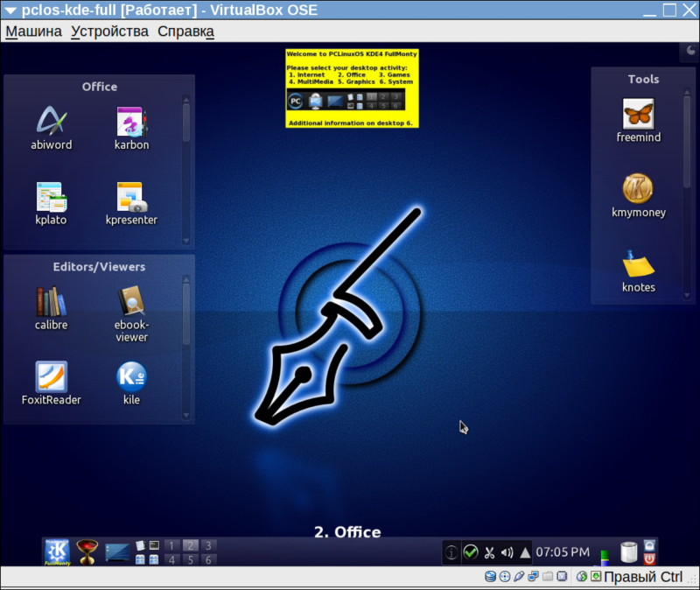Click the Tools panel title
Screen dimensions: 700x590
(643, 79)
